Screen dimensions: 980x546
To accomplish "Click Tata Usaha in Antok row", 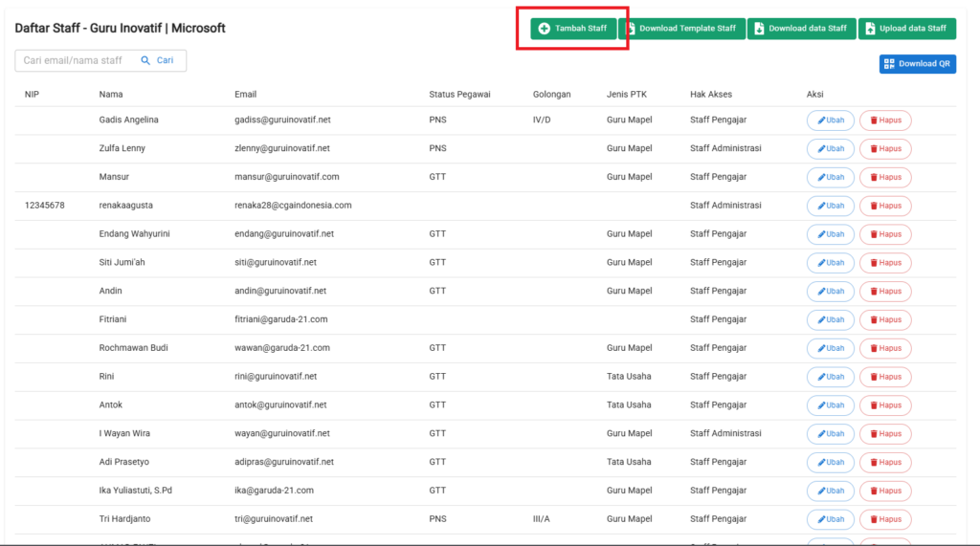I will (629, 404).
